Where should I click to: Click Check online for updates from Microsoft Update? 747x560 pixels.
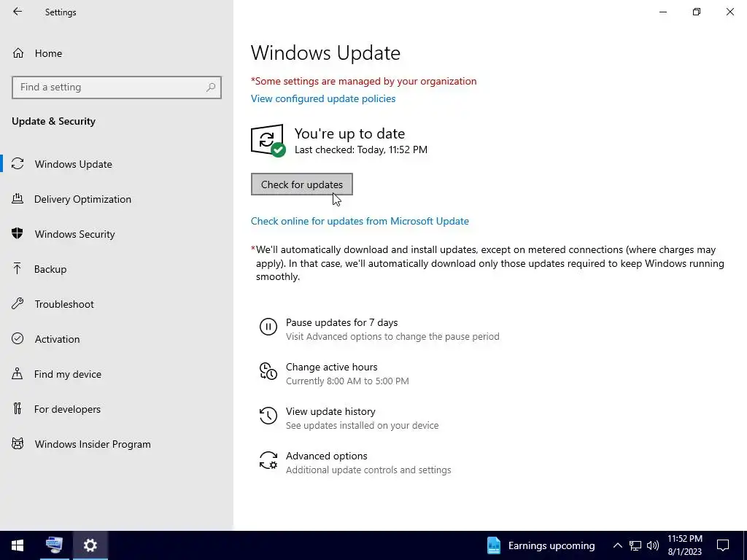click(360, 221)
